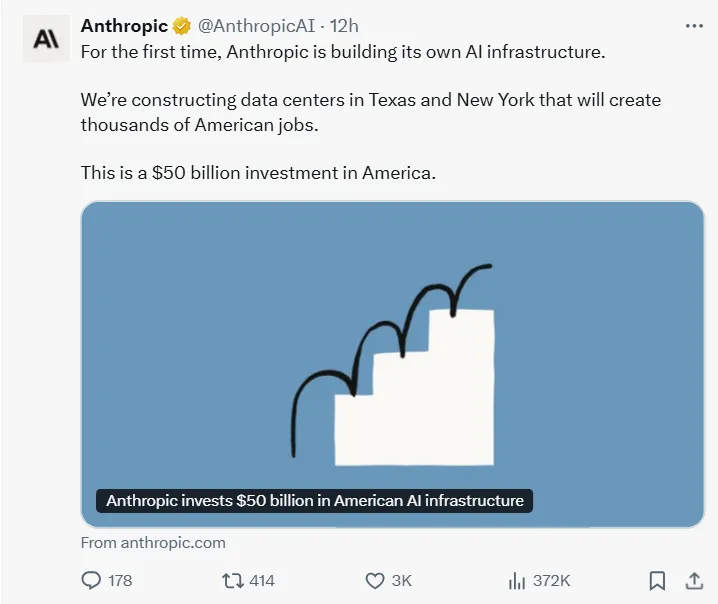This screenshot has height=604, width=718.
Task: Click the repost arrows icon
Action: [231, 580]
